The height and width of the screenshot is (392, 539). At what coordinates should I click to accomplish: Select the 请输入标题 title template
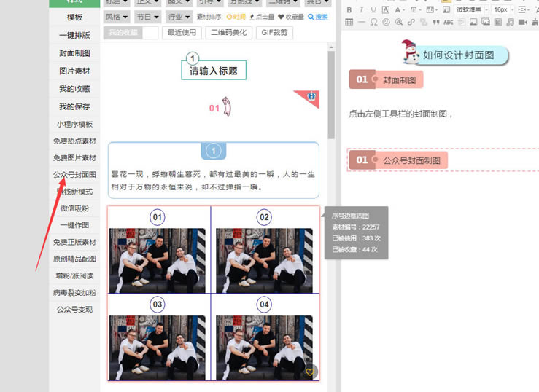[x=214, y=67]
